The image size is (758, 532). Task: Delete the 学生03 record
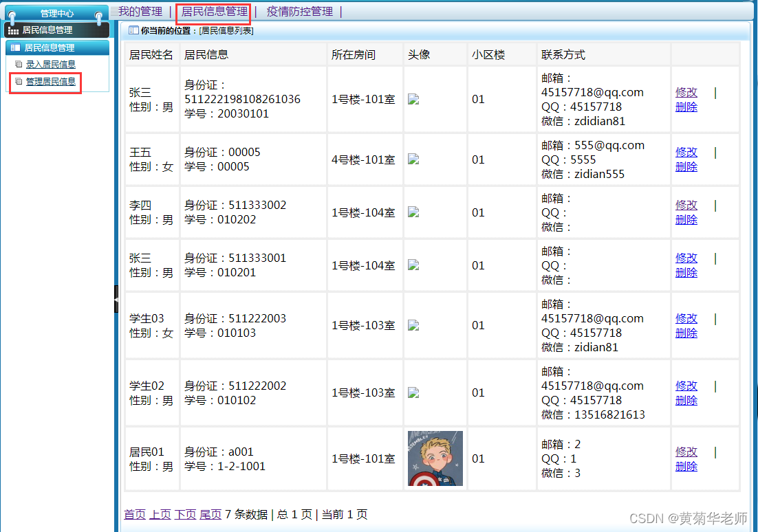click(686, 333)
